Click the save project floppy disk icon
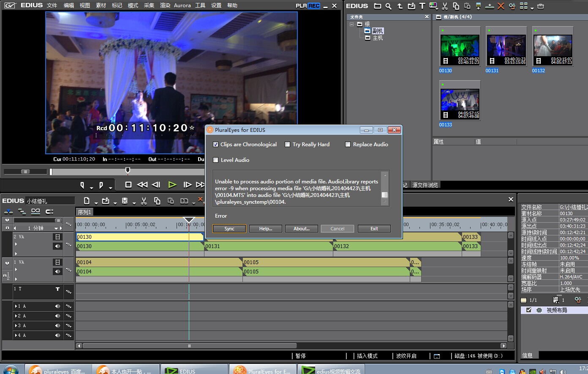This screenshot has height=374, width=588. [125, 201]
